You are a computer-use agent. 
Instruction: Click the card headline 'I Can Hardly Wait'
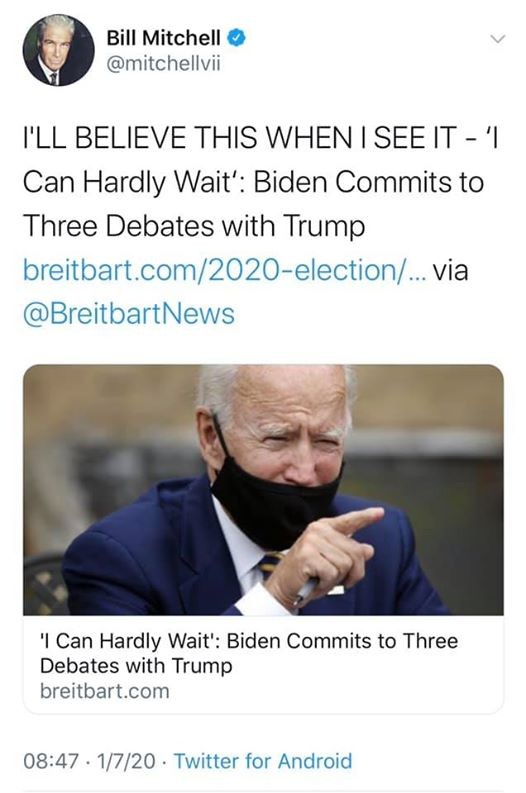249,653
